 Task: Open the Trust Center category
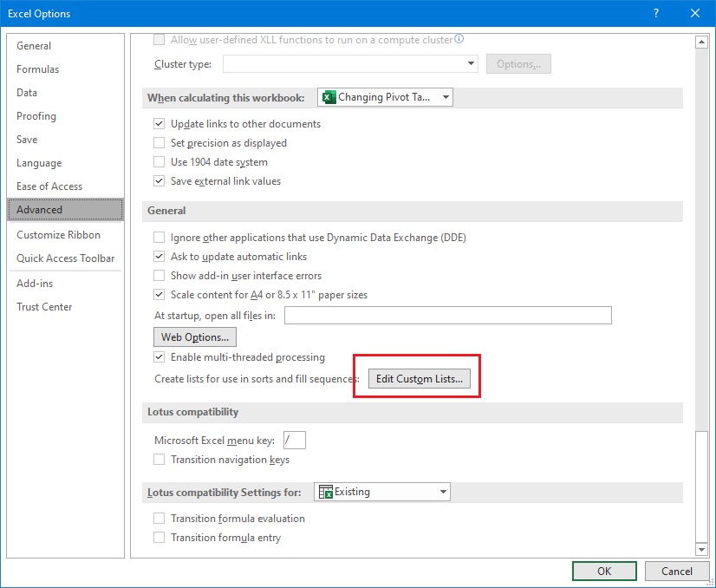[x=66, y=307]
